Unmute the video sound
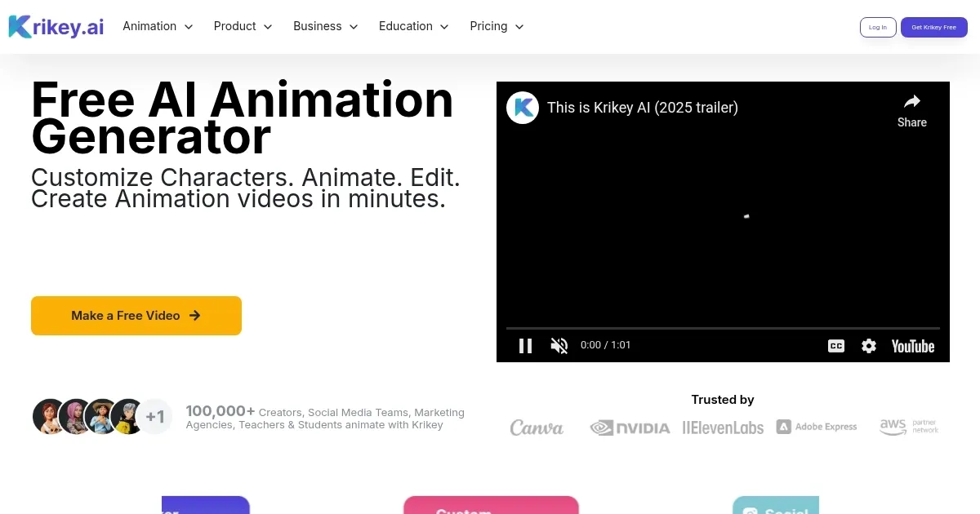Screen dimensions: 980x514 click(559, 346)
